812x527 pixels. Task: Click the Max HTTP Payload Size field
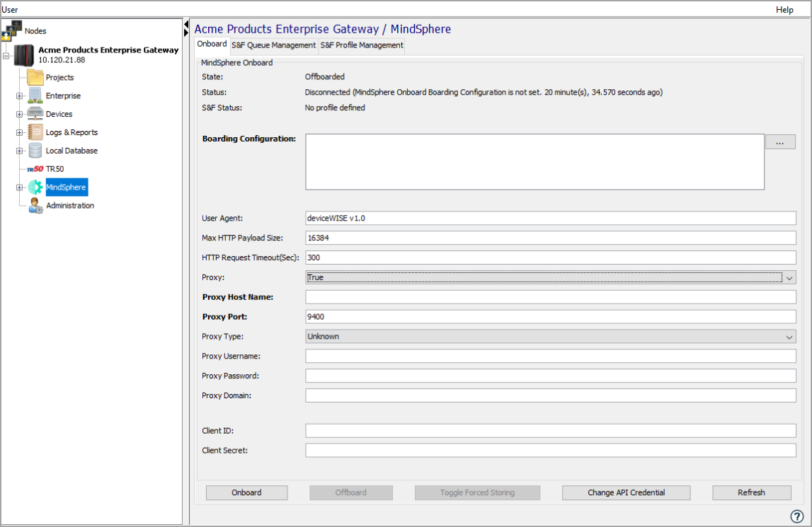(x=551, y=238)
